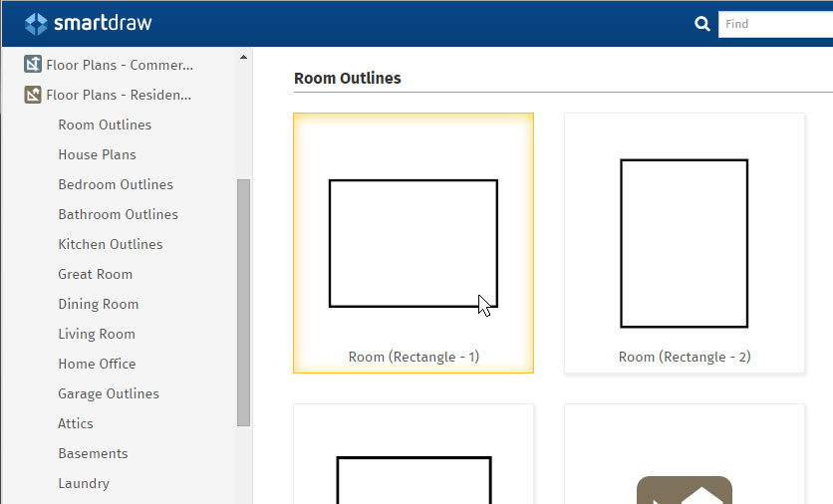Open Kitchen Outlines subcategory
This screenshot has height=504, width=833.
(x=111, y=244)
